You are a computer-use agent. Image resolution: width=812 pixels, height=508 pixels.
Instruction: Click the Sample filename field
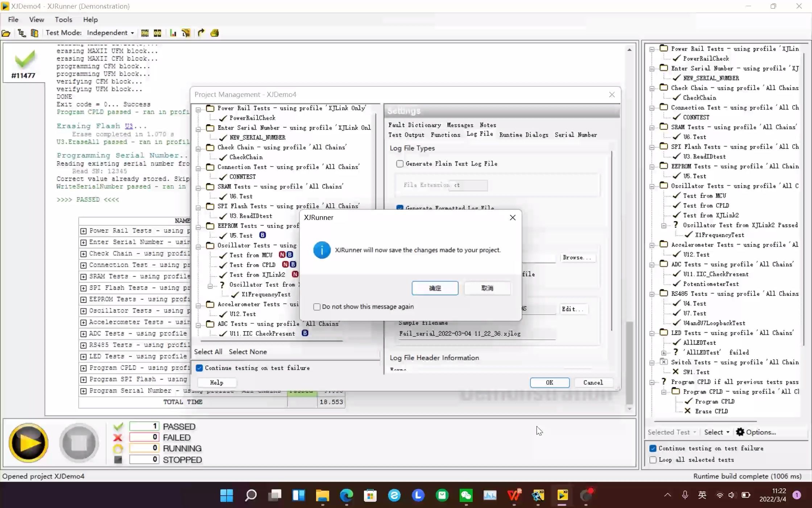477,334
